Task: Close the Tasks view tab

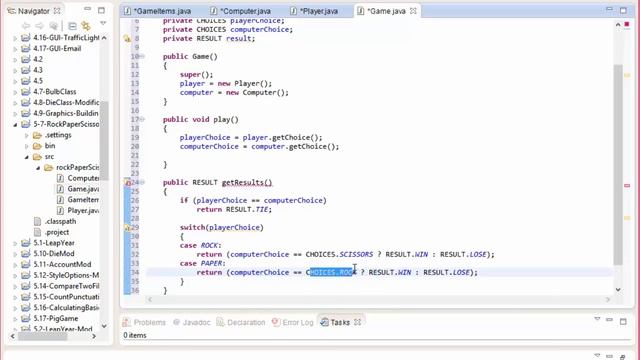Action: (358, 322)
